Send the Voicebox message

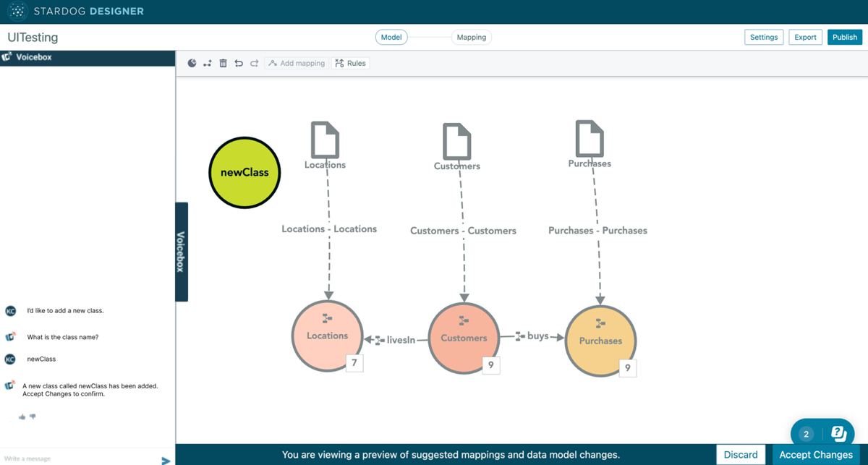pos(166,460)
